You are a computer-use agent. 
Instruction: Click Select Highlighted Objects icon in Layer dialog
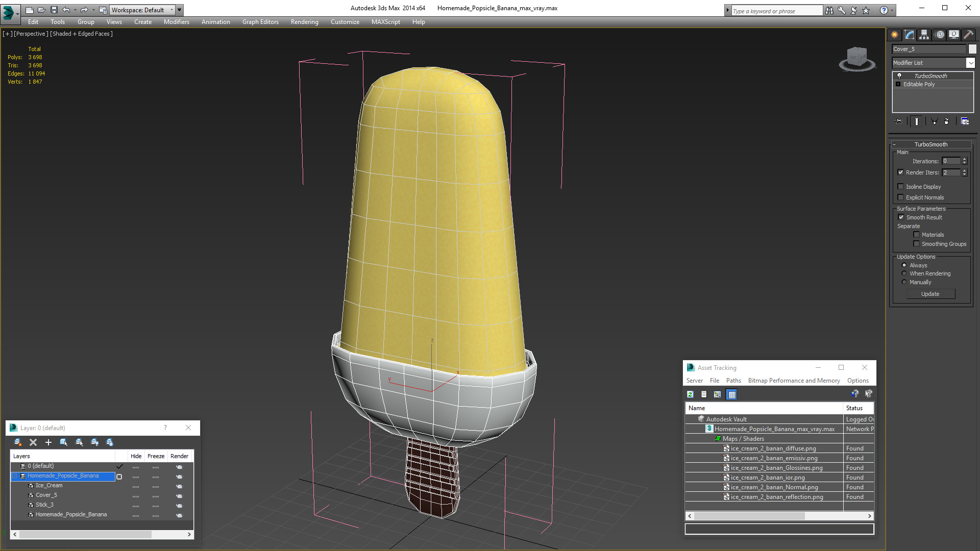pyautogui.click(x=64, y=442)
